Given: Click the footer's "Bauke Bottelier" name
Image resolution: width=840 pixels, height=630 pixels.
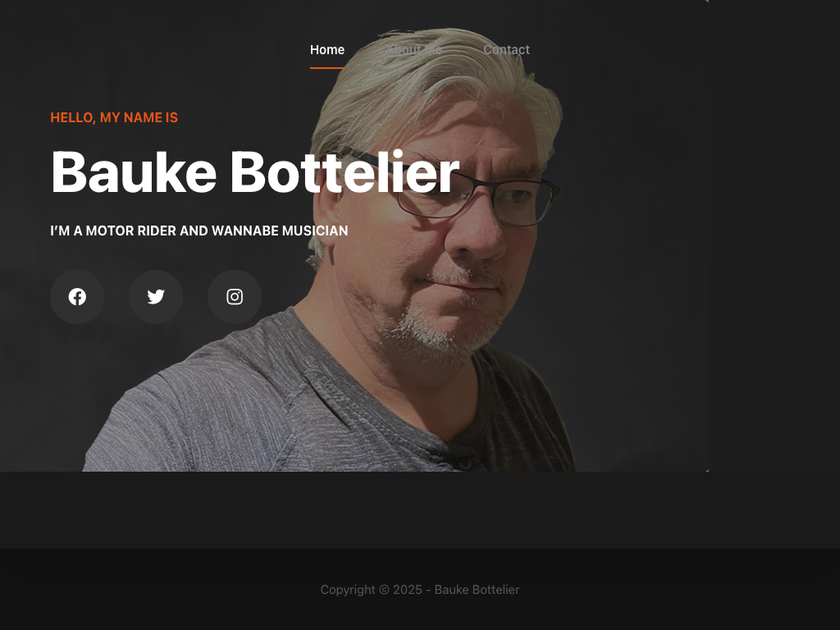Looking at the screenshot, I should [477, 590].
